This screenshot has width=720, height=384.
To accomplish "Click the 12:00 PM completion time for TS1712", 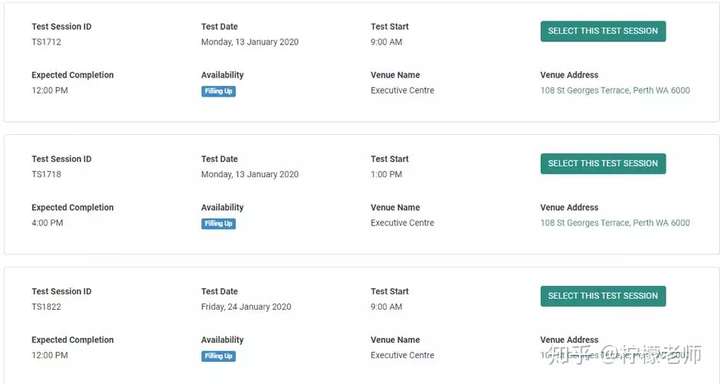I will 50,90.
